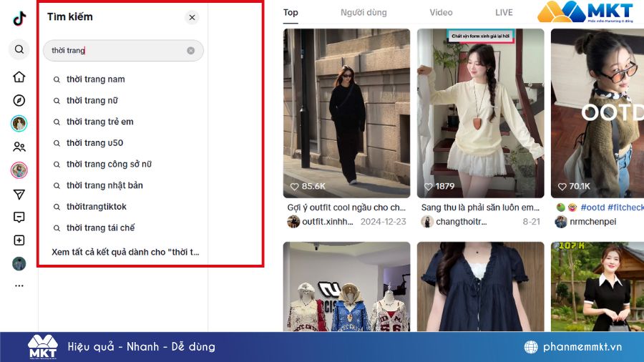Click the search box containing "thời trang"
Screen dimensions: 644x362
tap(114, 51)
